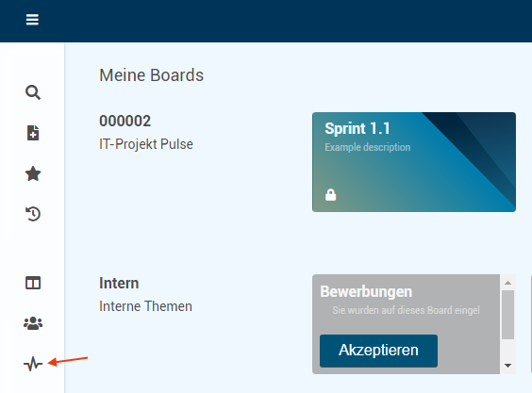This screenshot has height=393, width=532.
Task: Open the Sprint 1.1 board card
Action: pyautogui.click(x=414, y=162)
